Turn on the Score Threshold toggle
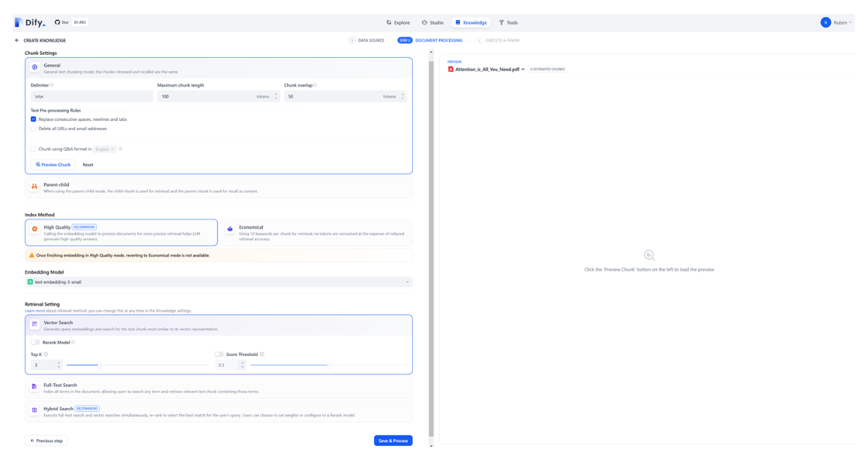The image size is (868, 465). tap(219, 355)
